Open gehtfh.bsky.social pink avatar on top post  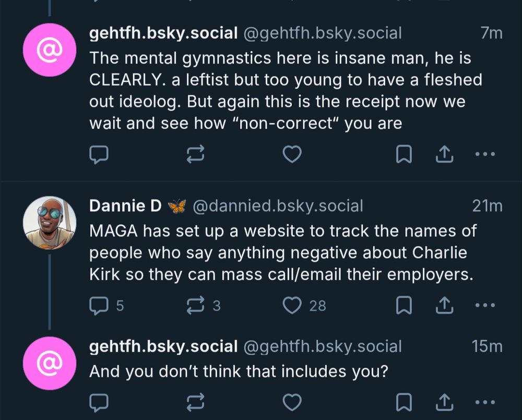(50, 50)
